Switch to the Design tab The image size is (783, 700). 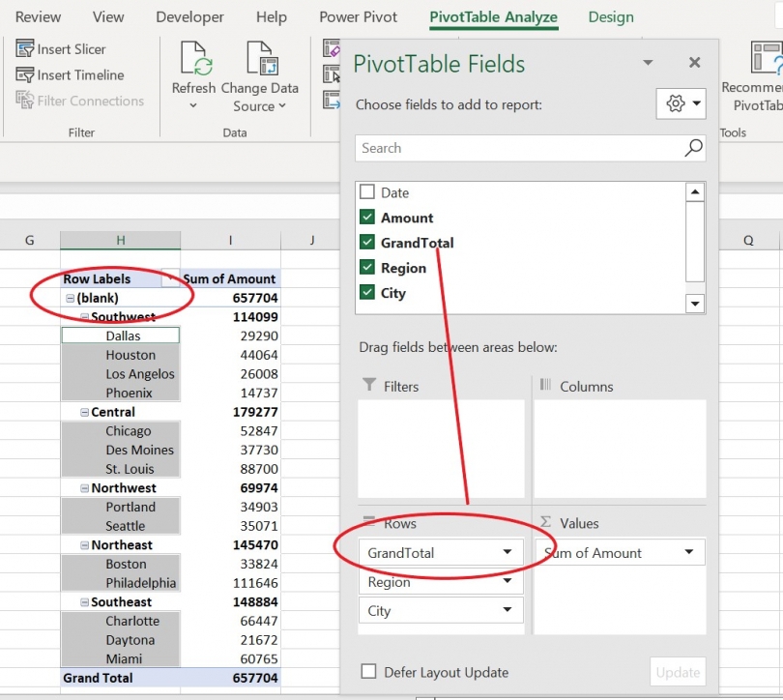pos(611,17)
